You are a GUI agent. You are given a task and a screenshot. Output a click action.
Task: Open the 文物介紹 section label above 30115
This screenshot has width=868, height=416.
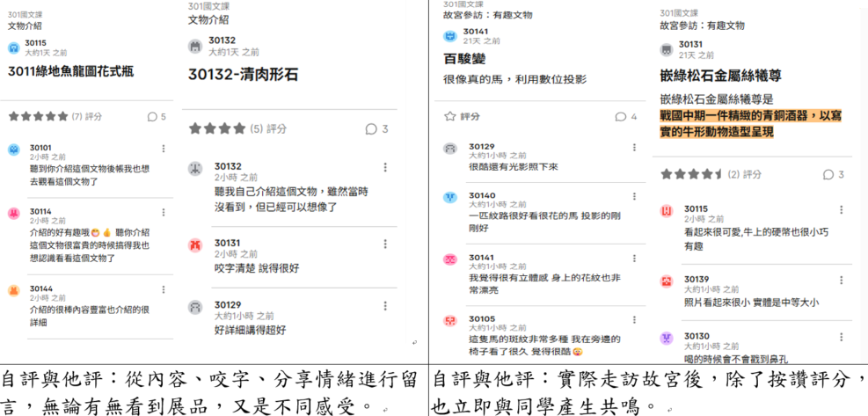[25, 26]
